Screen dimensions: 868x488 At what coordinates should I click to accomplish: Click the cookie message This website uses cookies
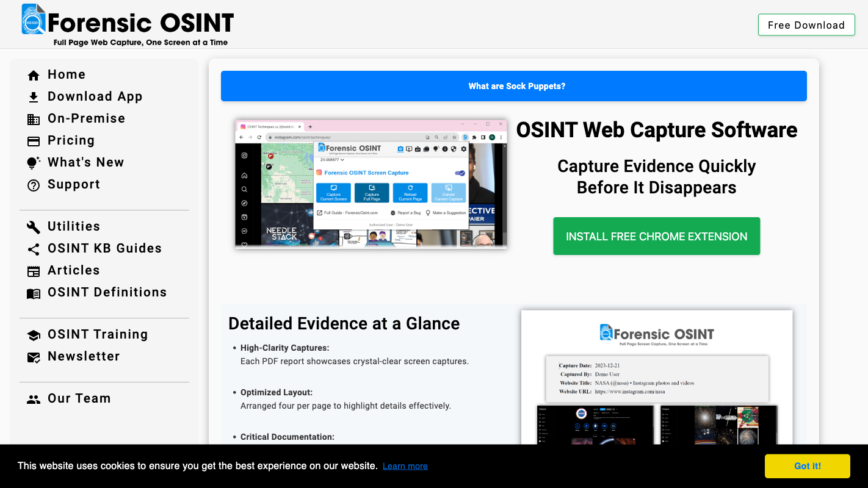(x=198, y=466)
